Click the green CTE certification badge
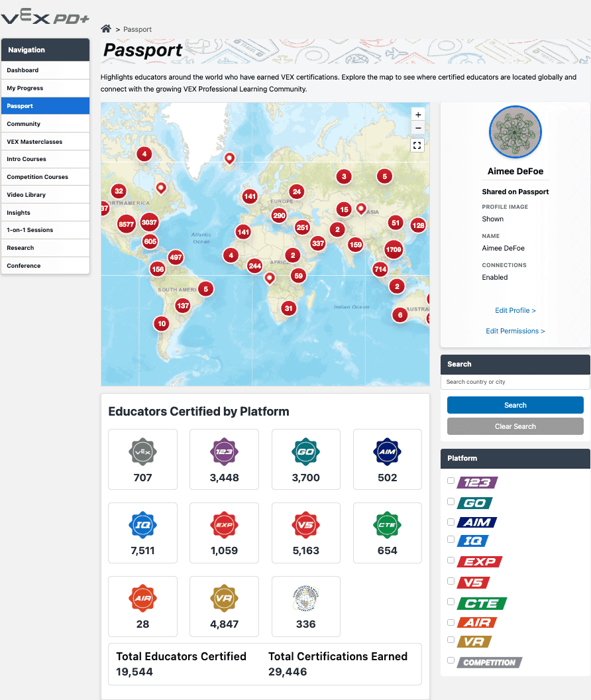 pos(388,525)
